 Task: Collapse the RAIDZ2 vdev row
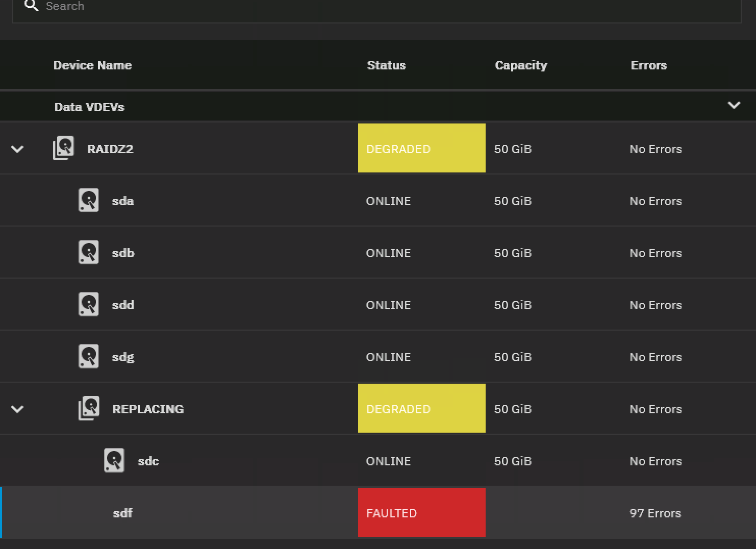click(17, 149)
